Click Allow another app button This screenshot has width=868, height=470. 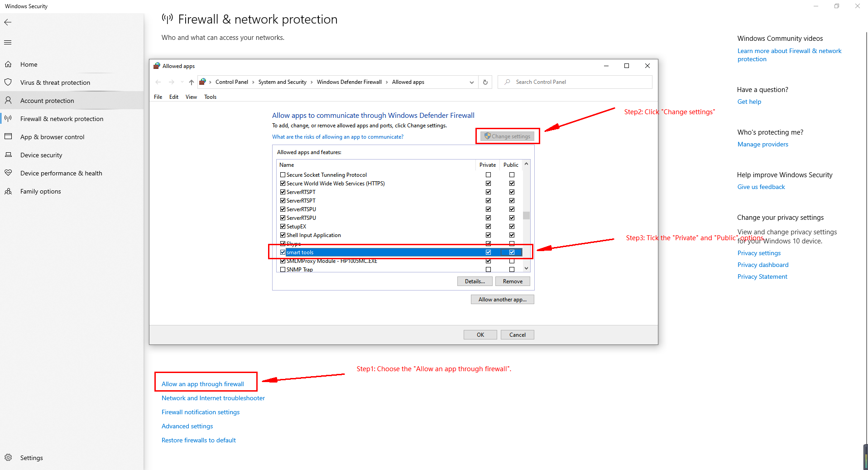tap(503, 300)
